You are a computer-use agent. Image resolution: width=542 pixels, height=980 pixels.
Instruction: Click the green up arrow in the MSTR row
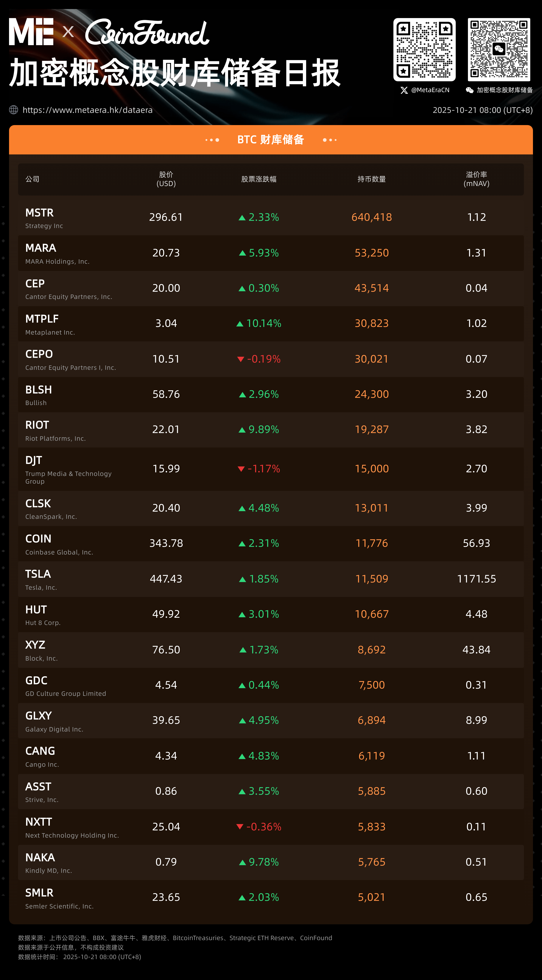[x=242, y=218]
